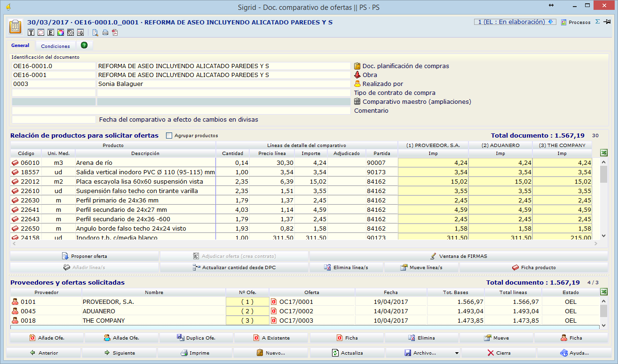Go to the Anterior document
Screen dimensions: 618x364
point(43,353)
